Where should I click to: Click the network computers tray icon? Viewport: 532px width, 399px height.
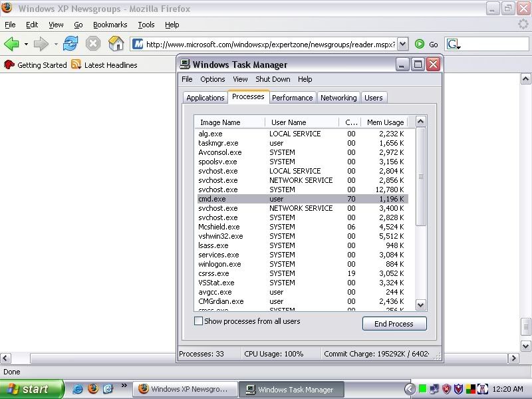point(434,389)
